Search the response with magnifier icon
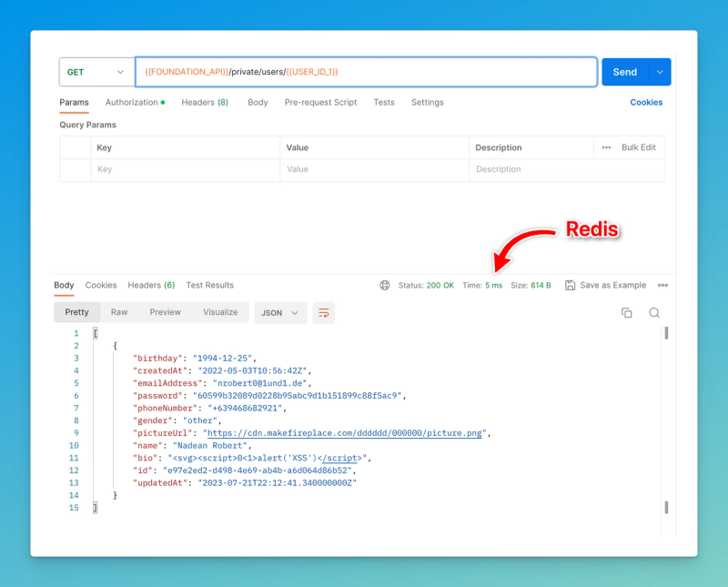Image resolution: width=728 pixels, height=587 pixels. point(654,312)
